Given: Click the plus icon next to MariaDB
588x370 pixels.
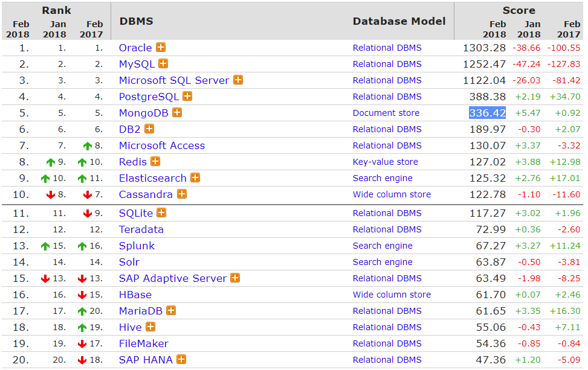Looking at the screenshot, I should tap(171, 310).
